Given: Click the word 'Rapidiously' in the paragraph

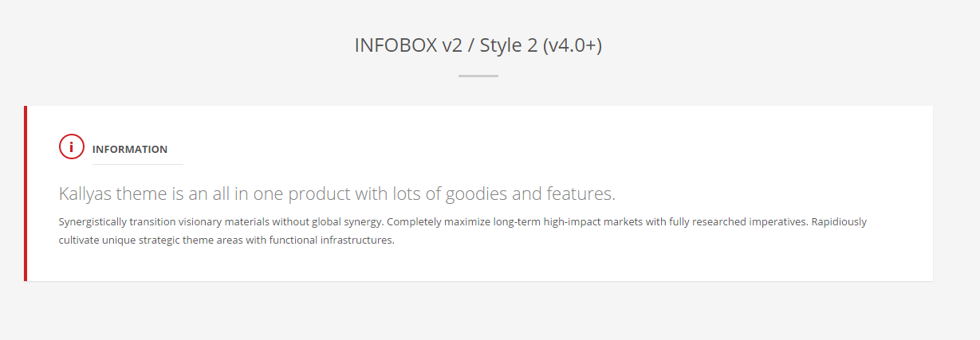Looking at the screenshot, I should tap(839, 222).
